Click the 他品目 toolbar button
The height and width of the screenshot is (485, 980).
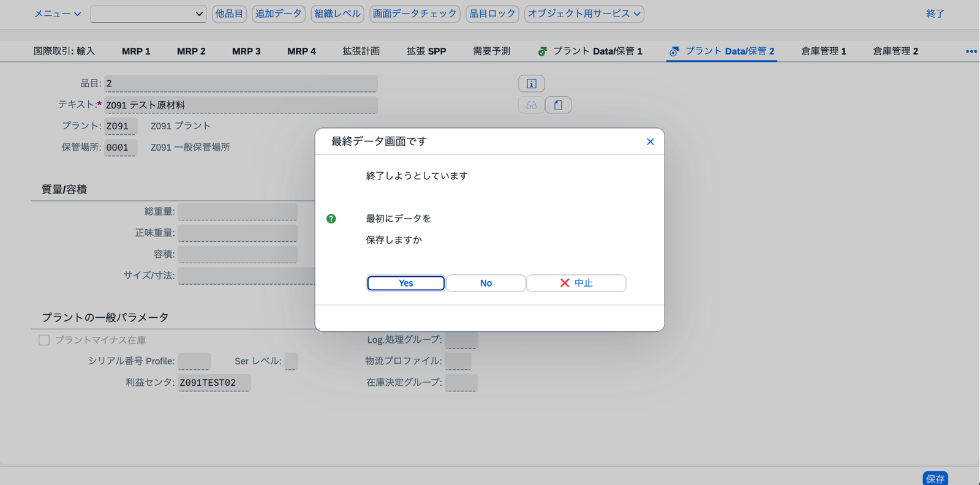tap(229, 13)
